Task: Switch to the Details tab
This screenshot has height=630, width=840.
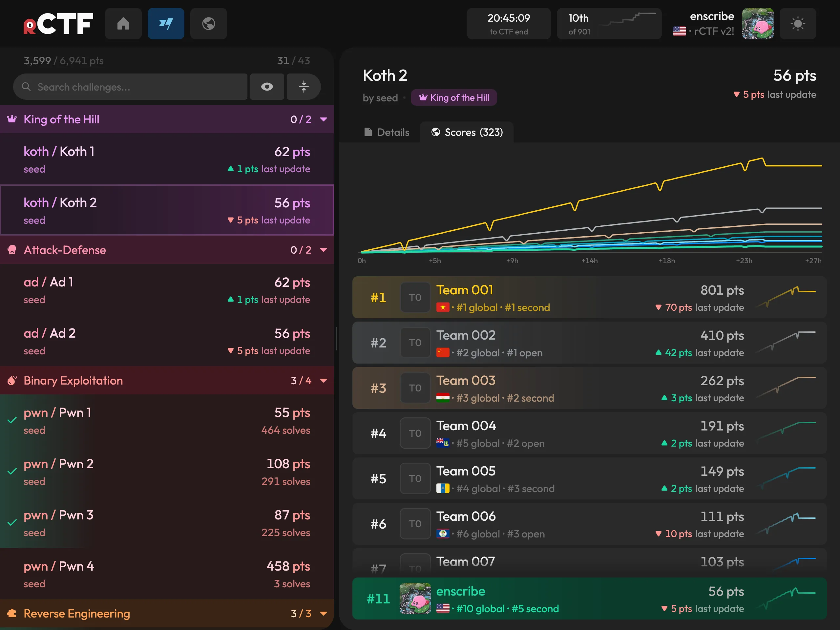Action: (x=387, y=132)
